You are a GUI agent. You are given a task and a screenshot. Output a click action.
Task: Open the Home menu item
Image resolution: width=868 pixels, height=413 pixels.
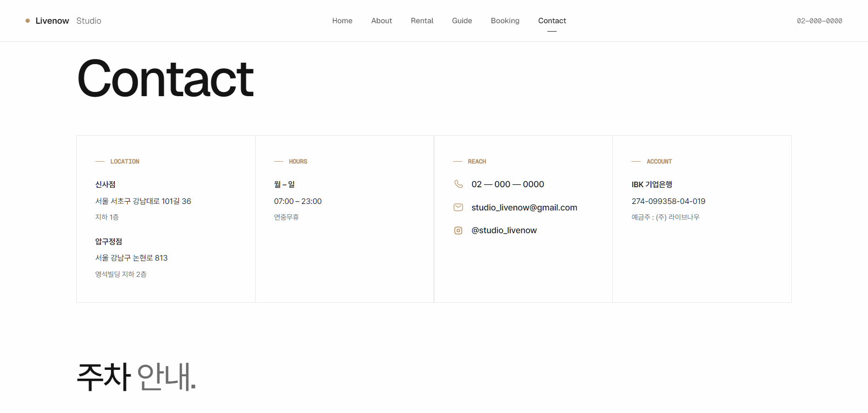[342, 20]
